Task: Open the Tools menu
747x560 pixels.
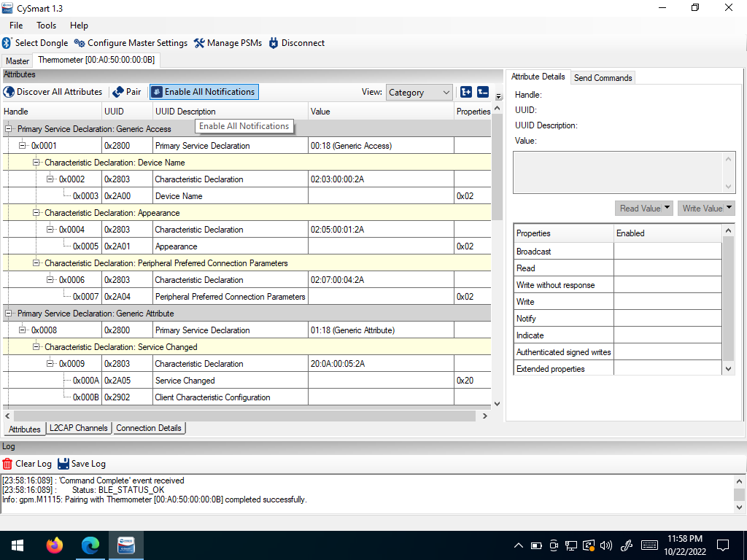Action: pos(46,26)
